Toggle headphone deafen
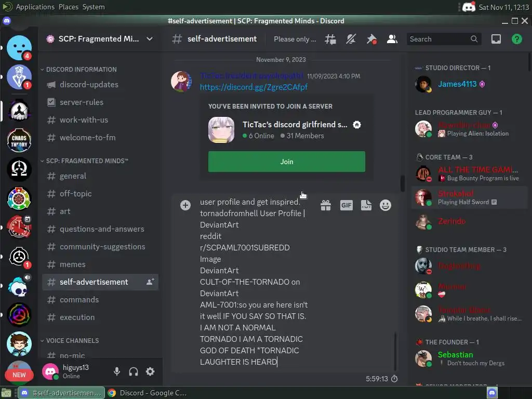This screenshot has width=532, height=399. pyautogui.click(x=134, y=371)
